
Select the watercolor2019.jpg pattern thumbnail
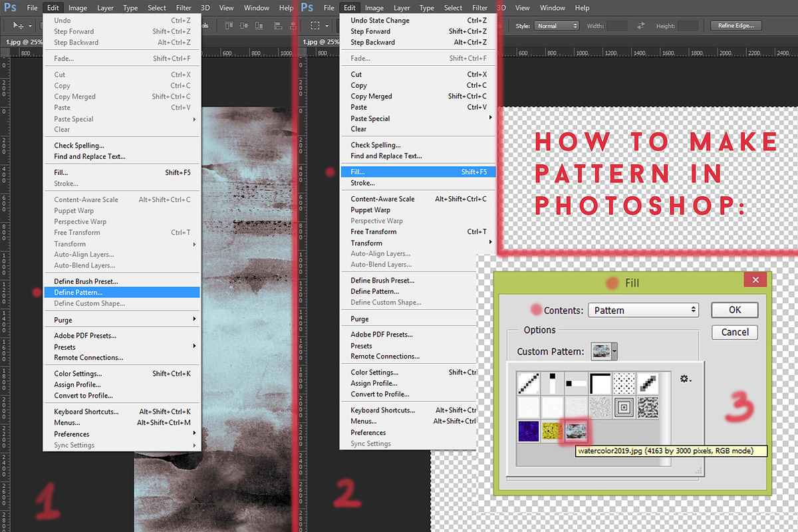pyautogui.click(x=576, y=431)
